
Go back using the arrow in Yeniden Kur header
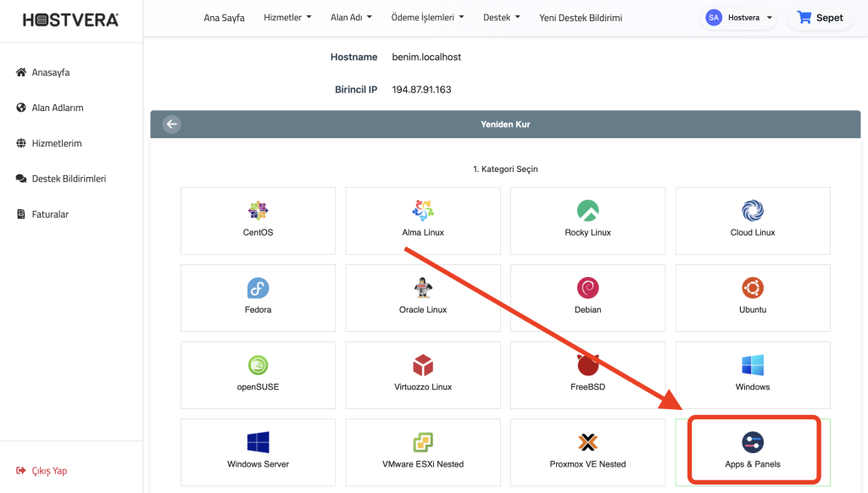[171, 124]
